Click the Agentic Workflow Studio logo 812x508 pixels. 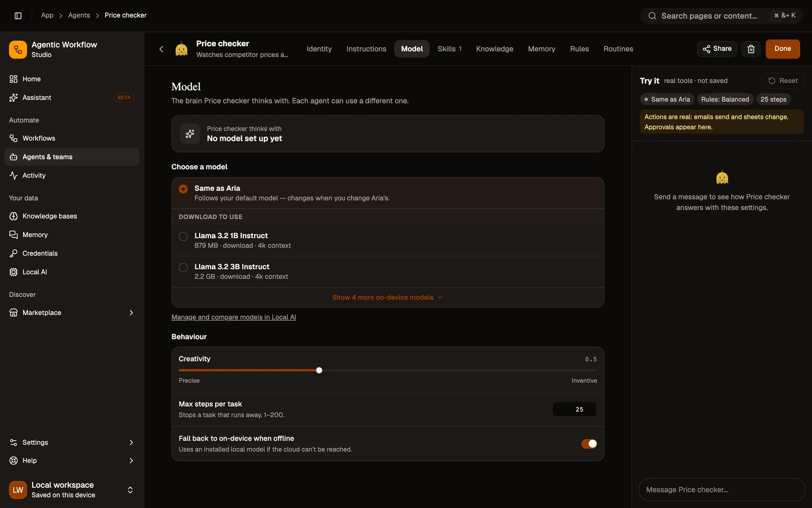[18, 50]
